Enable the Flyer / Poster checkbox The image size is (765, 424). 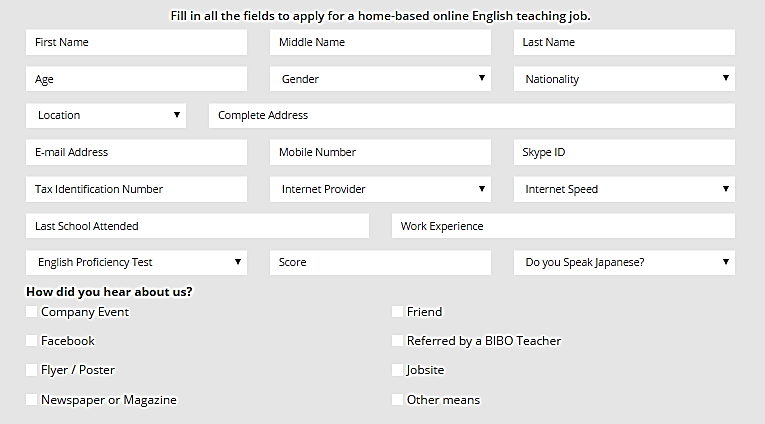(32, 370)
